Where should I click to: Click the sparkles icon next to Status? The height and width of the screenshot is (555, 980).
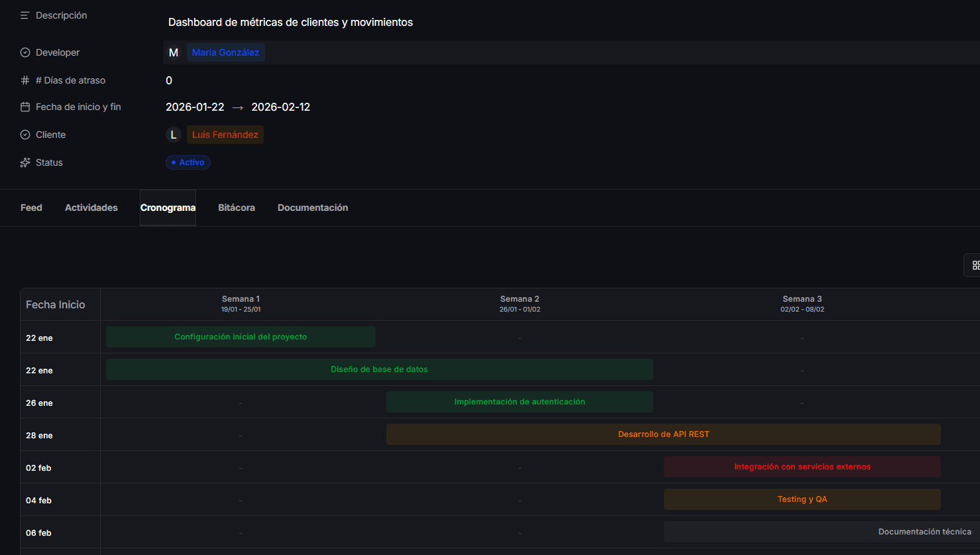[x=25, y=162]
